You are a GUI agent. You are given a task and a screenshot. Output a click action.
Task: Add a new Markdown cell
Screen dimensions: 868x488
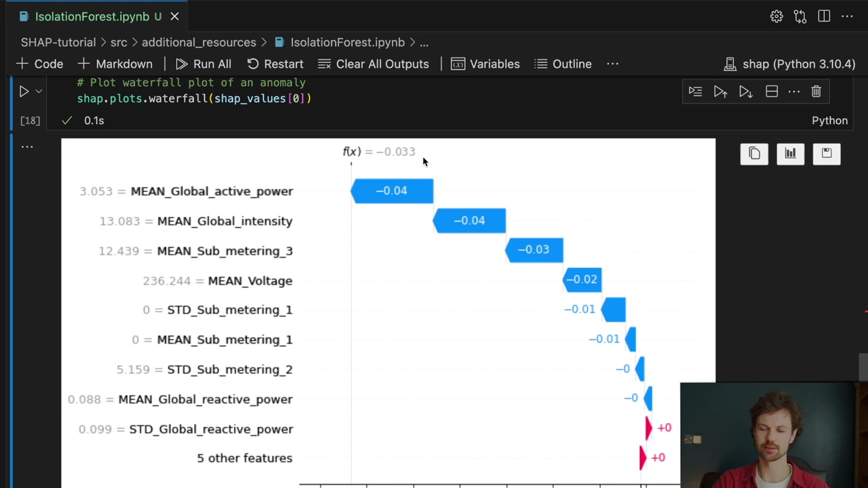tap(115, 64)
